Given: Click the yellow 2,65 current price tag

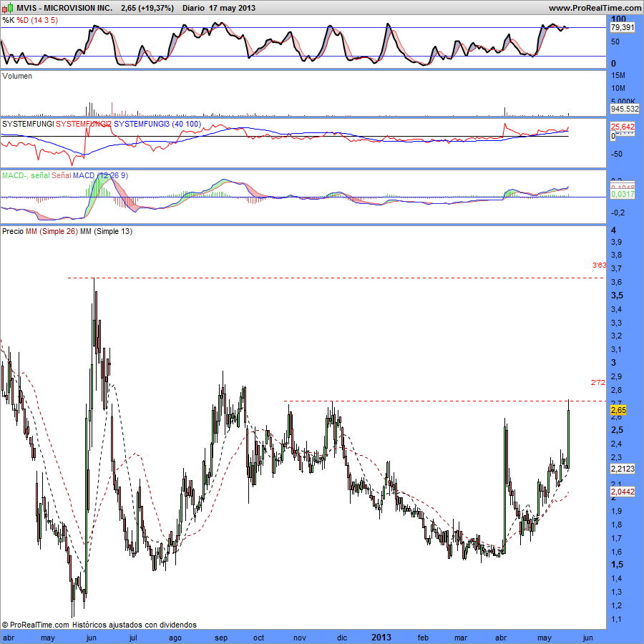Looking at the screenshot, I should [618, 410].
